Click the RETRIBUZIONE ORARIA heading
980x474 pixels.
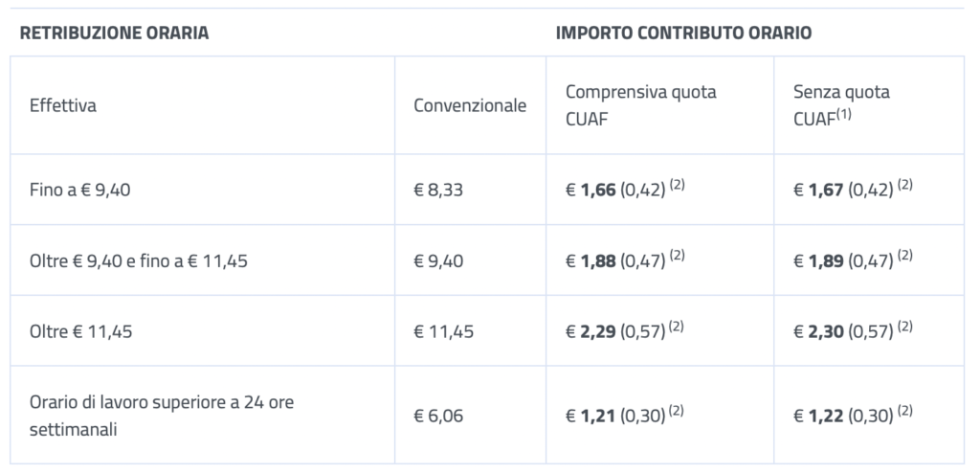pyautogui.click(x=114, y=34)
